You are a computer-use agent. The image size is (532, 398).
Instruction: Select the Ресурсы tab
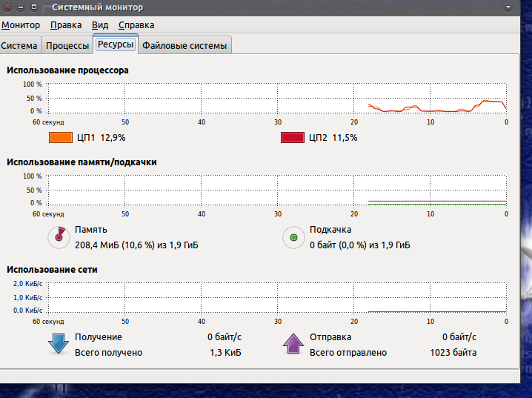pyautogui.click(x=116, y=44)
